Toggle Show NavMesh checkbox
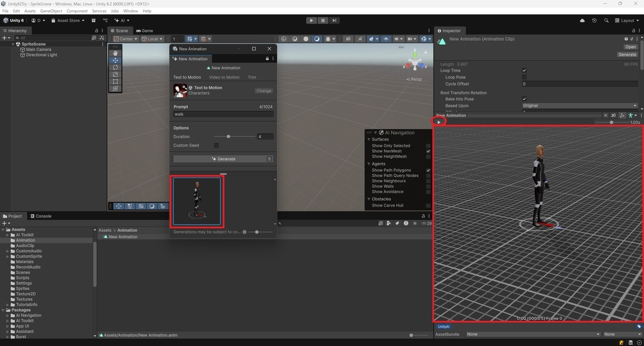Image resolution: width=644 pixels, height=346 pixels. pos(428,151)
